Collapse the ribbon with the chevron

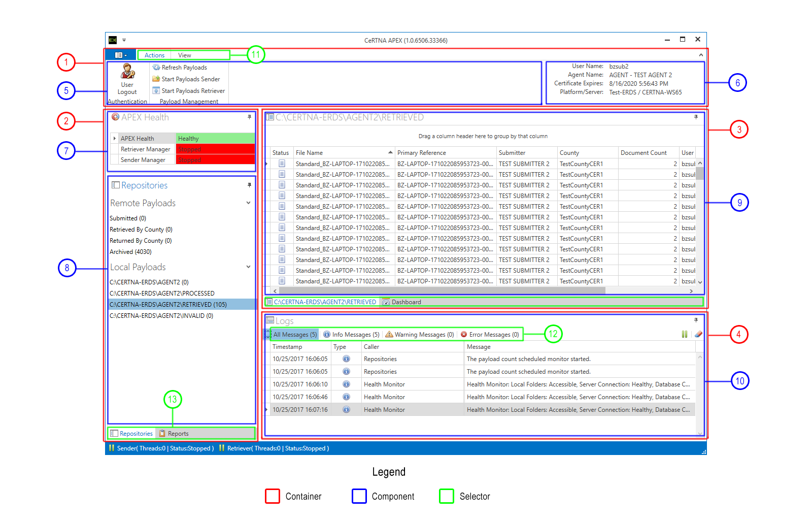(701, 55)
